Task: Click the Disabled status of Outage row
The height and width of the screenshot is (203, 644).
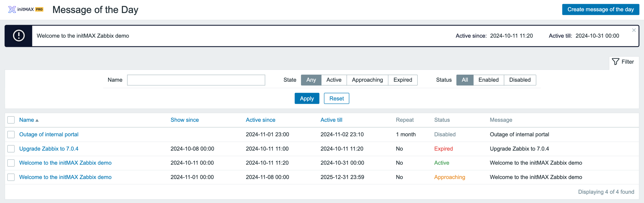Action: [445, 135]
